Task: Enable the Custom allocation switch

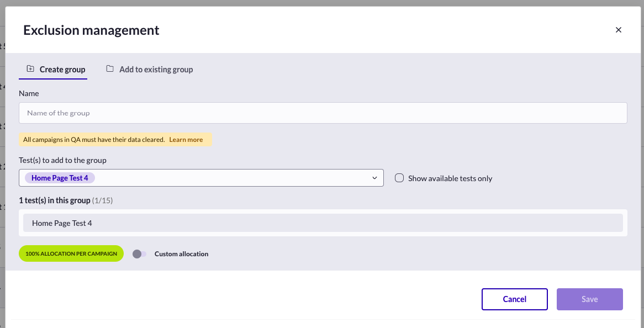Action: (140, 253)
